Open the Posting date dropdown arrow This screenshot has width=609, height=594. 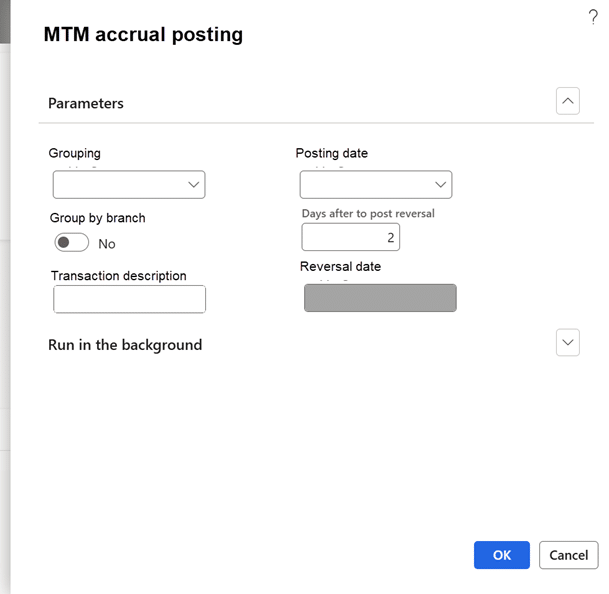point(440,185)
